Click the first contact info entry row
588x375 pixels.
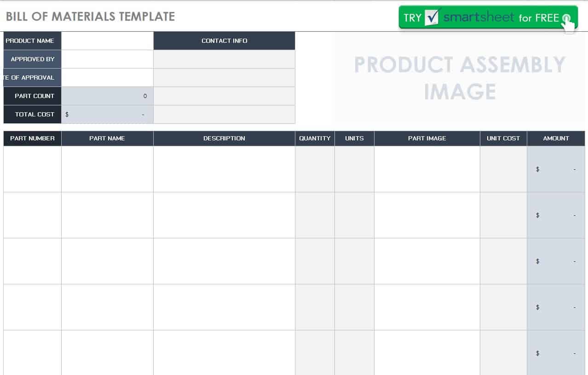[224, 59]
